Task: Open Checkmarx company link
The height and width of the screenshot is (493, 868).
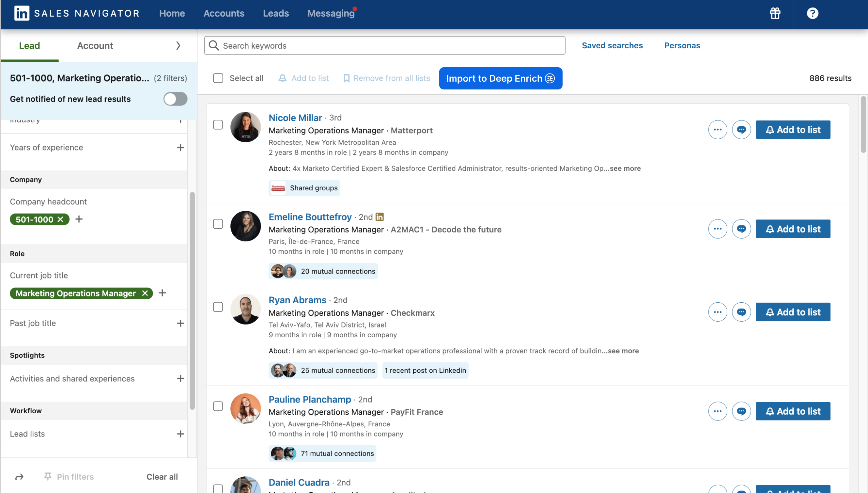Action: pyautogui.click(x=412, y=313)
